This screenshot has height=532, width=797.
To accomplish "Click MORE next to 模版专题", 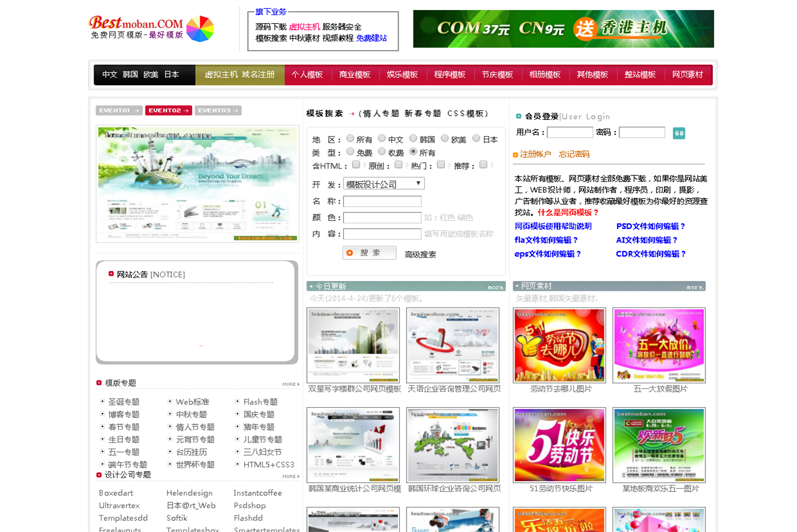I will (x=291, y=384).
